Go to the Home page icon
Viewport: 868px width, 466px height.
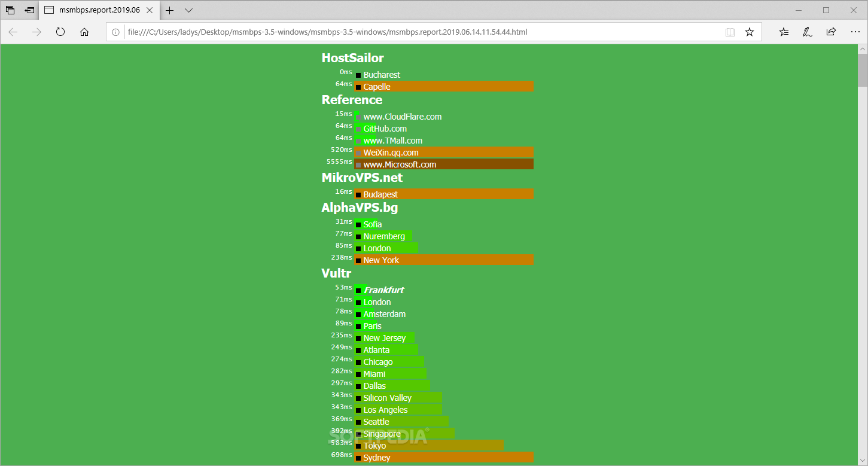point(84,32)
